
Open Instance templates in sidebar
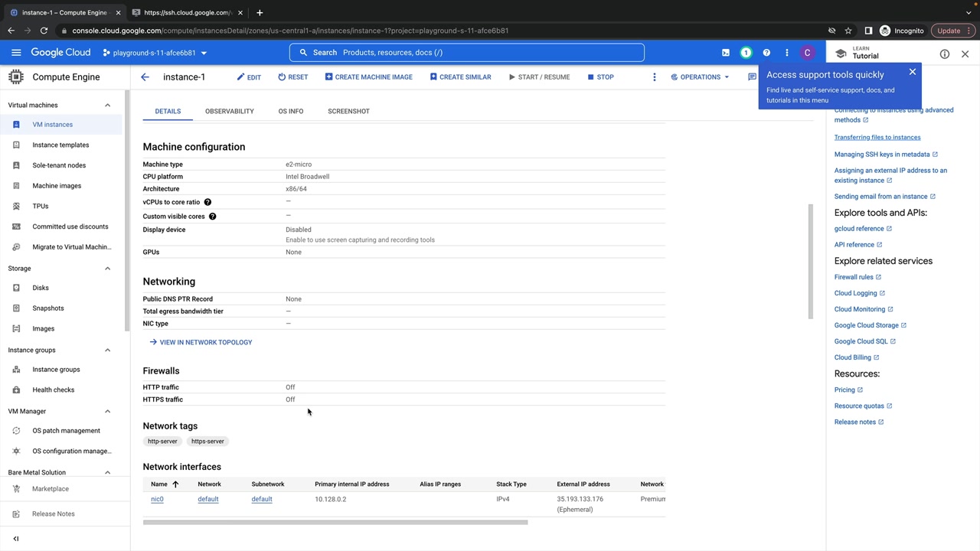pos(60,145)
